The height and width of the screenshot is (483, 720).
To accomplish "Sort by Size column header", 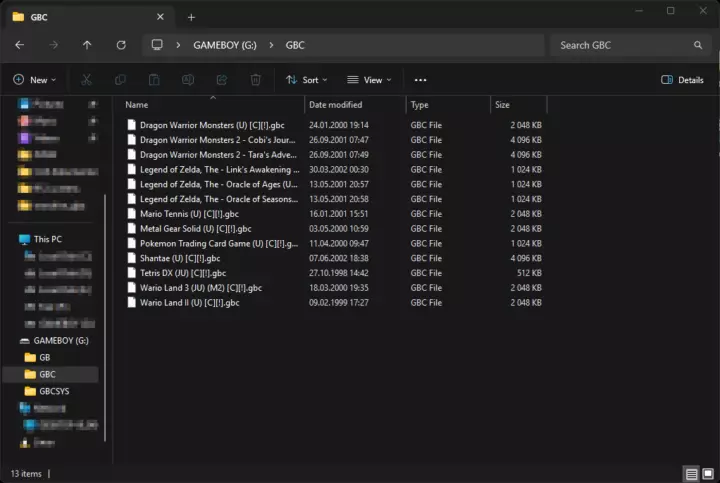I will point(502,105).
